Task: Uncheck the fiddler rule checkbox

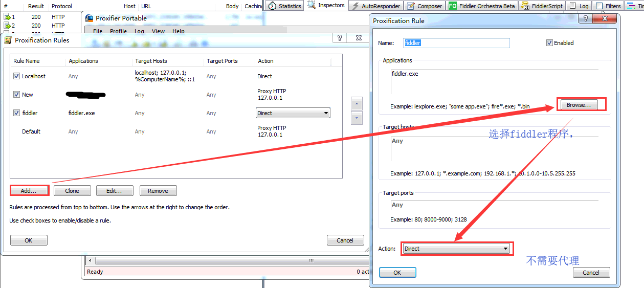Action: (x=17, y=113)
